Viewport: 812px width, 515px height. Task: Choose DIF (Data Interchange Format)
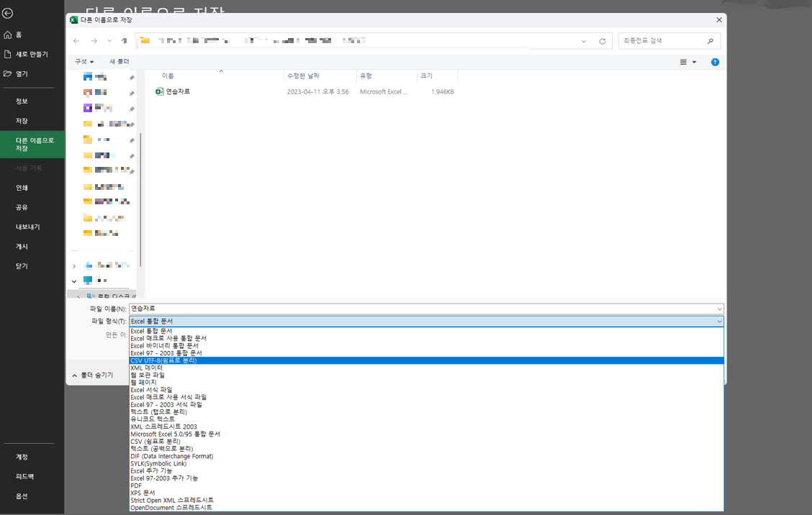(x=426, y=457)
